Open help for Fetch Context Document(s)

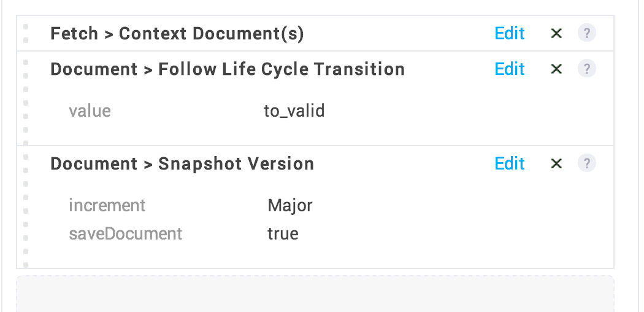[x=587, y=33]
